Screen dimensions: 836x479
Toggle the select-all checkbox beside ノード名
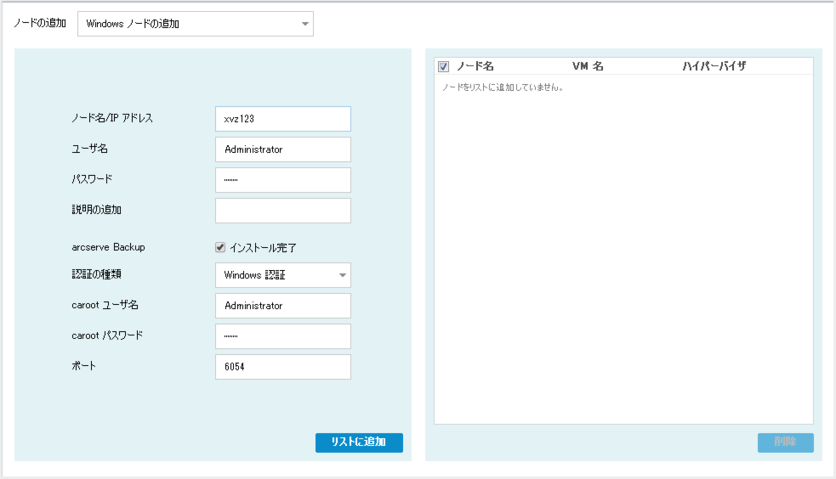(444, 67)
